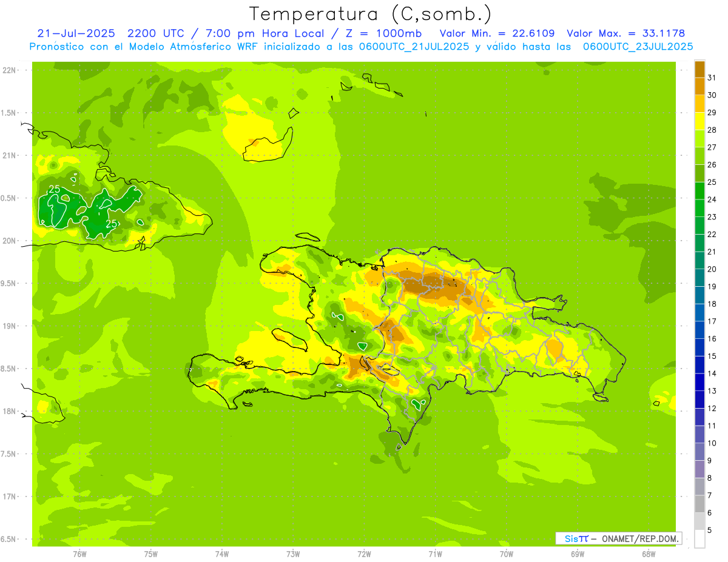Click the 71W longitude axis label
Screen dimensions: 728x562
(435, 554)
